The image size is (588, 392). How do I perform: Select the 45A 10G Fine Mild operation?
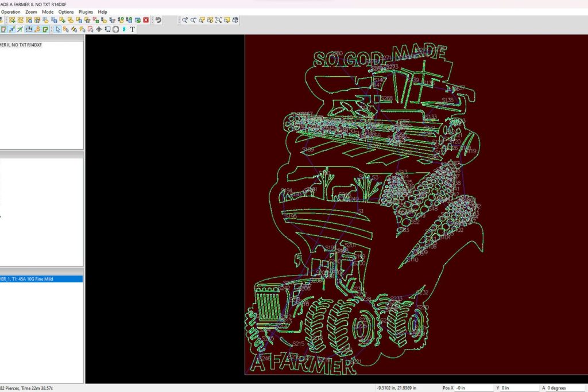[x=40, y=279]
